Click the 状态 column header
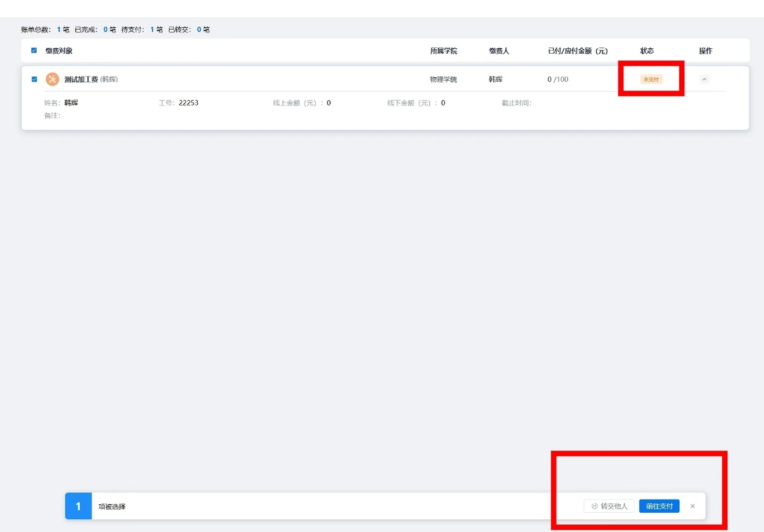This screenshot has height=532, width=764. tap(647, 51)
